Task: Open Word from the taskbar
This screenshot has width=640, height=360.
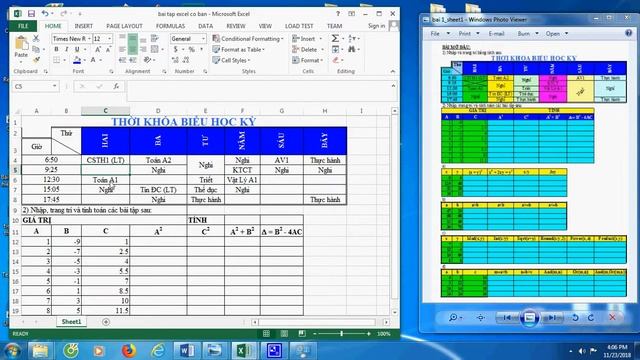Action: pyautogui.click(x=187, y=351)
